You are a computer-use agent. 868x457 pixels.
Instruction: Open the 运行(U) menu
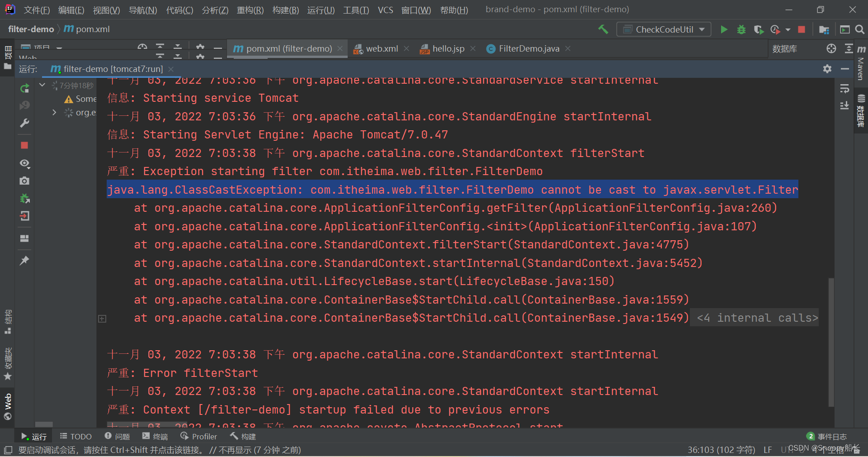321,10
